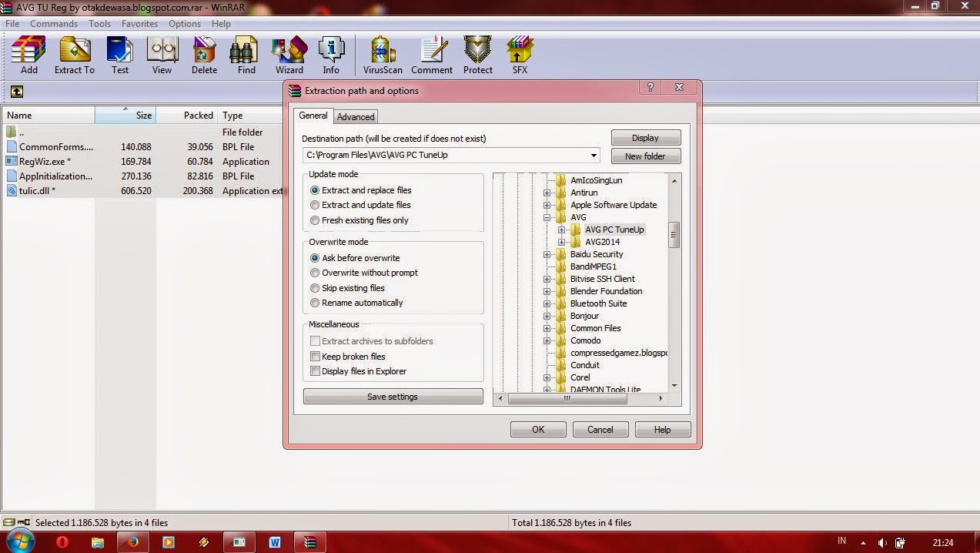Click the Cancel button
Viewport: 980px width, 553px height.
600,430
